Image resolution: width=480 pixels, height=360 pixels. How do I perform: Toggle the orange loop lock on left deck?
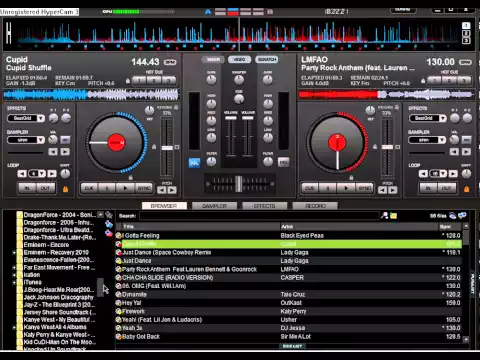(x=66, y=189)
